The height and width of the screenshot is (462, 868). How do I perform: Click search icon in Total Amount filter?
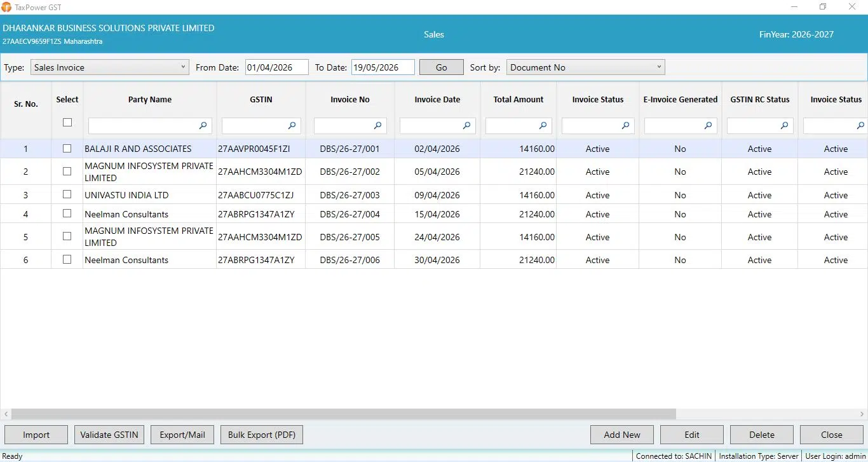(x=543, y=126)
